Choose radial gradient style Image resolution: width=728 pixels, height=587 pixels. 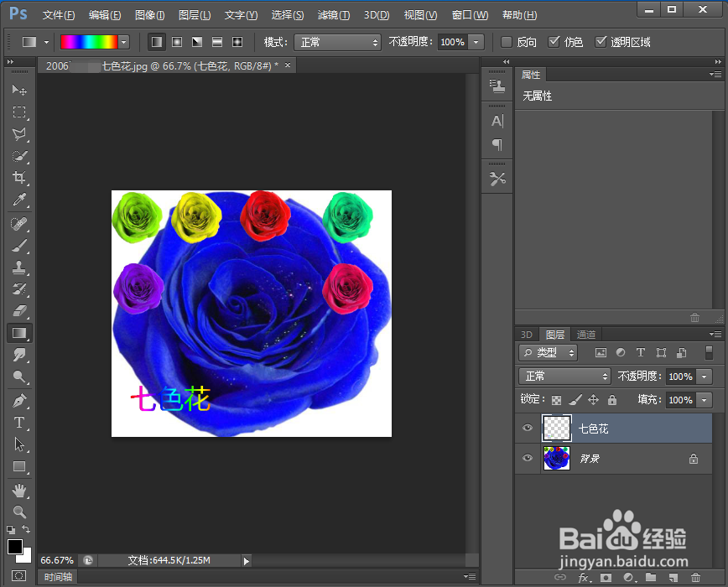pos(177,42)
